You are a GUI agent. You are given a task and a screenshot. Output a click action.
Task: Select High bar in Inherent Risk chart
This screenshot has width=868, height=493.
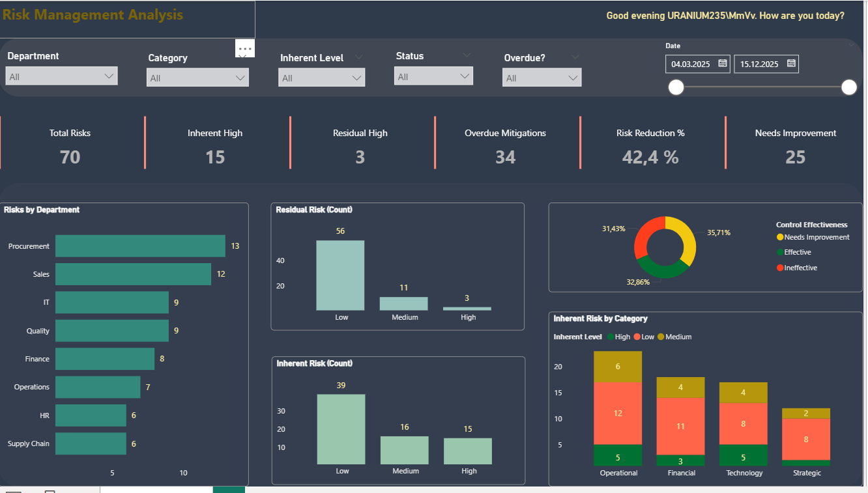(x=468, y=451)
